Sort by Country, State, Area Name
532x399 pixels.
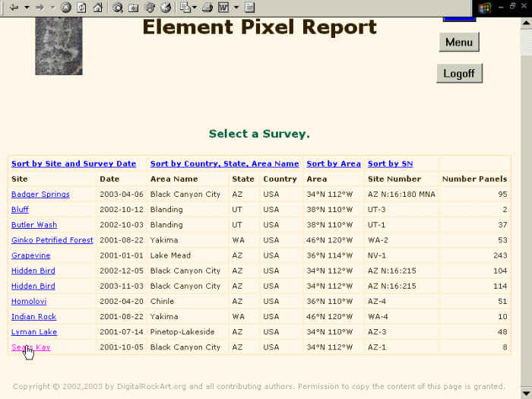click(x=224, y=163)
